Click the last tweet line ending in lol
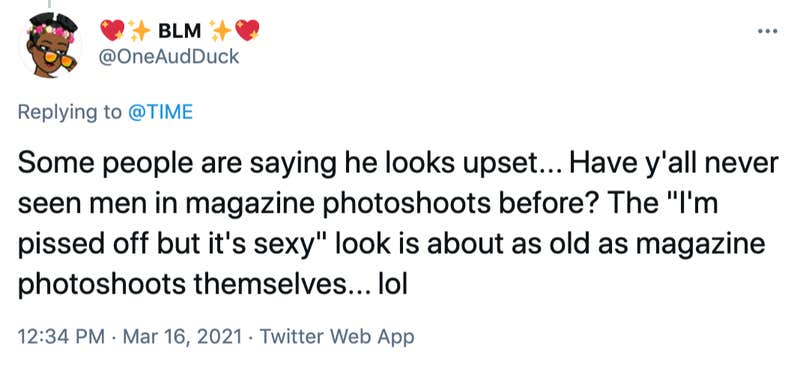 (213, 285)
